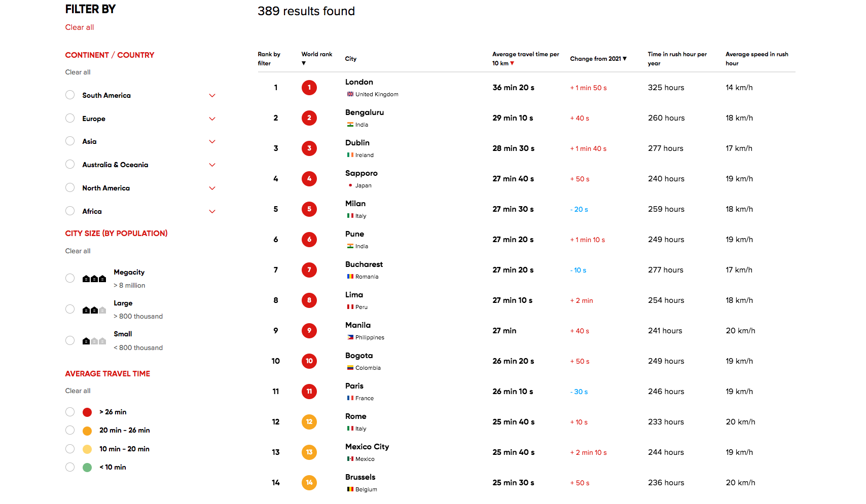Screen dimensions: 866x504
Task: Click the orange rank 12 badge for Rome
Action: 309,422
